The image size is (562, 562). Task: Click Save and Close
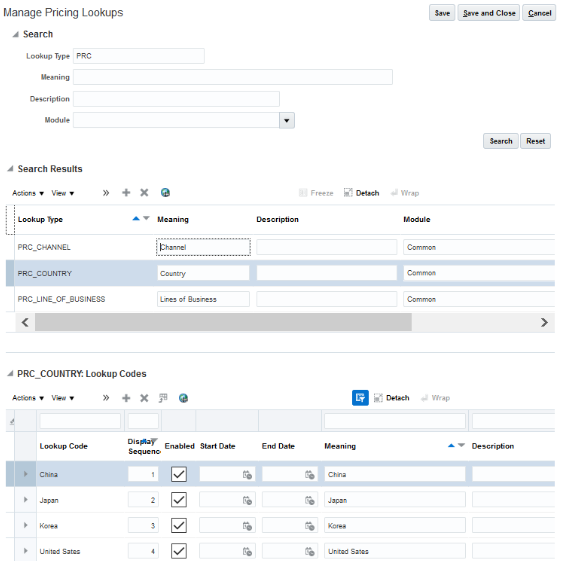[x=489, y=13]
